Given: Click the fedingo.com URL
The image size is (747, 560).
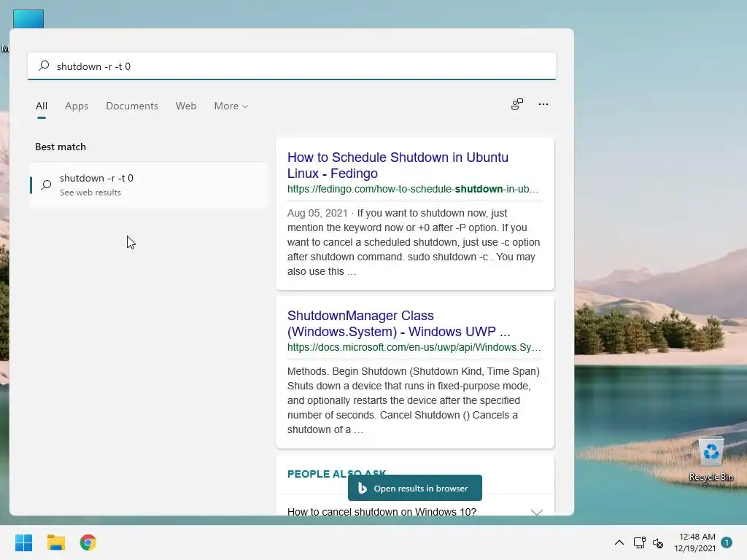Looking at the screenshot, I should (x=413, y=189).
